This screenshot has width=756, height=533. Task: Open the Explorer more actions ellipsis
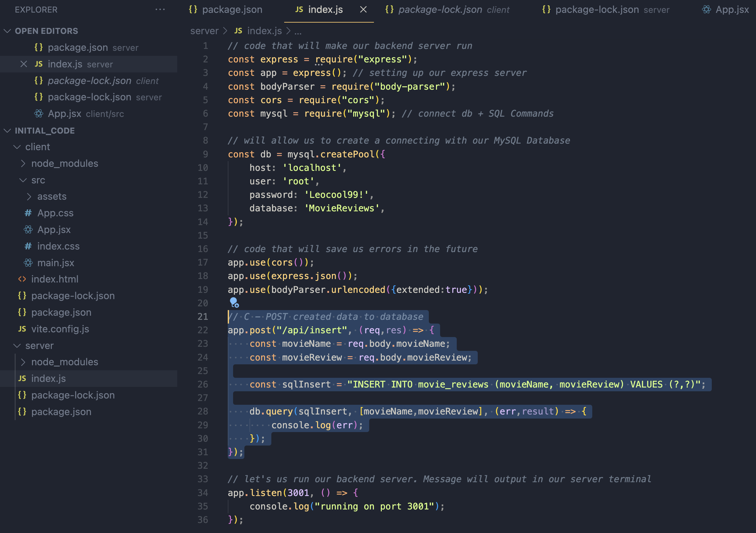click(x=160, y=9)
